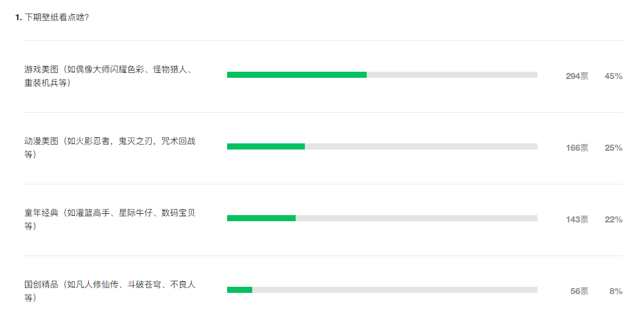Click green fill of 游戏美图 progress bar
Image resolution: width=644 pixels, height=326 pixels.
(297, 75)
